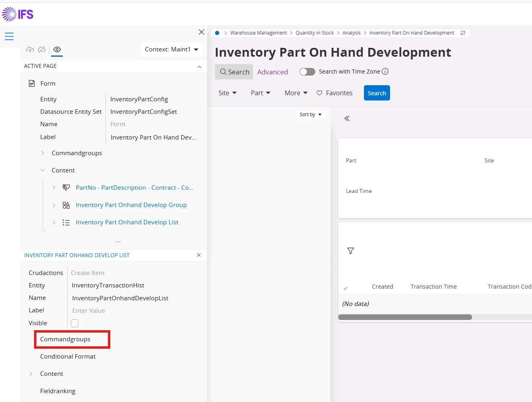Click the cloud upload publish icon
The height and width of the screenshot is (402, 532).
click(30, 49)
